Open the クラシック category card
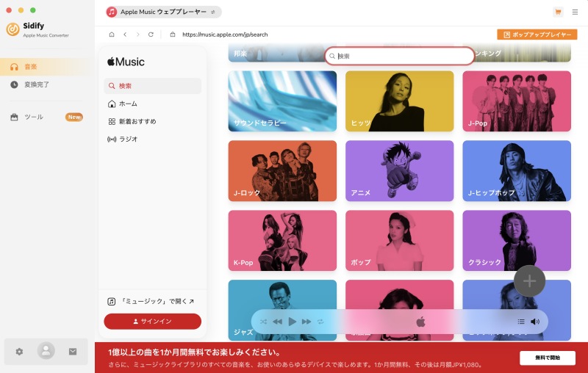Screen dimensions: 588x373 pyautogui.click(x=517, y=240)
